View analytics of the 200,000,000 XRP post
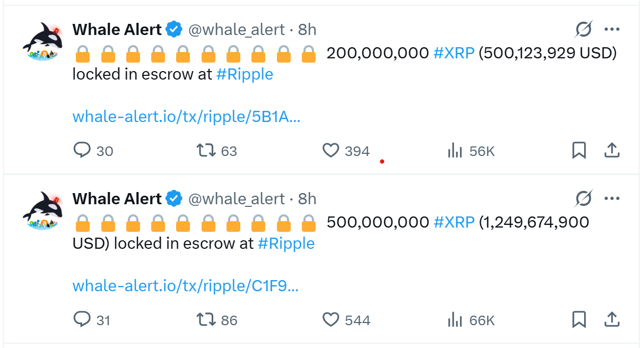Image resolution: width=644 pixels, height=348 pixels. [455, 151]
